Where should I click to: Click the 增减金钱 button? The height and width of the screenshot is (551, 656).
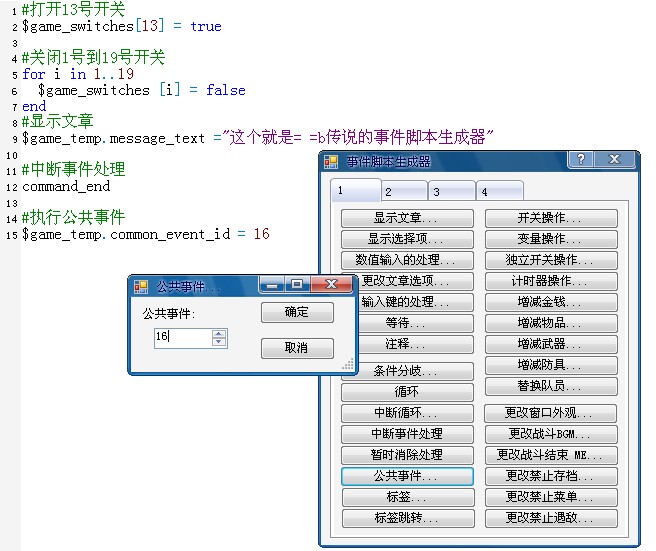[x=551, y=302]
